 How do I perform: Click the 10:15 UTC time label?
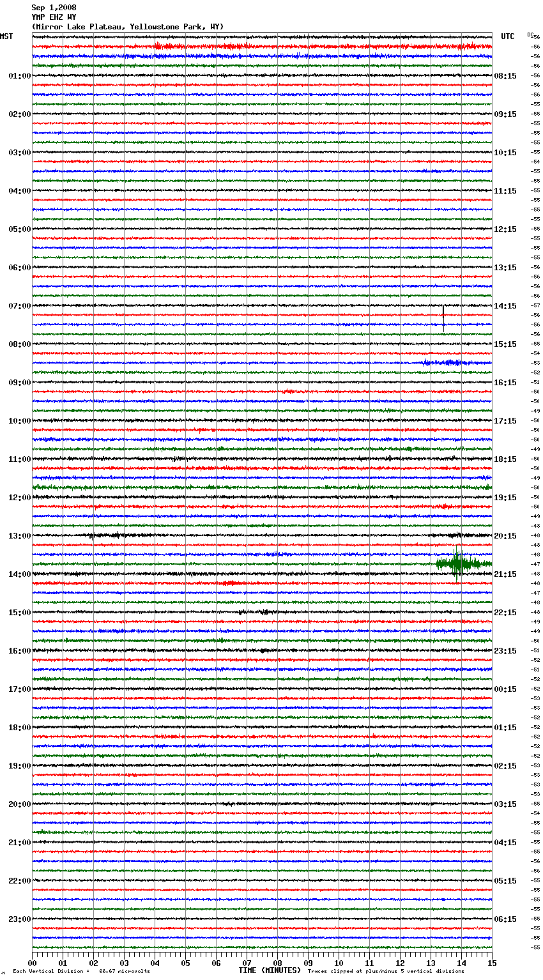pos(505,153)
